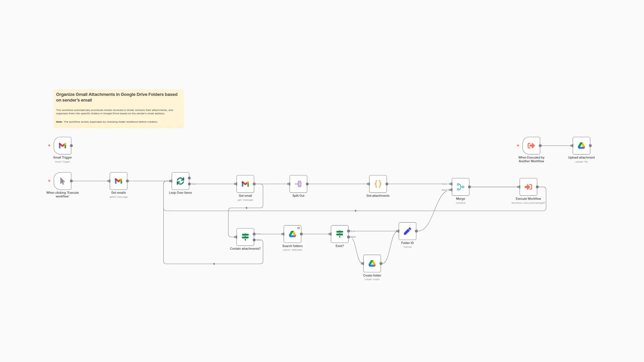Viewport: 644px width, 362px height.
Task: Select the Upload attachment Google Drive node
Action: pos(581,145)
